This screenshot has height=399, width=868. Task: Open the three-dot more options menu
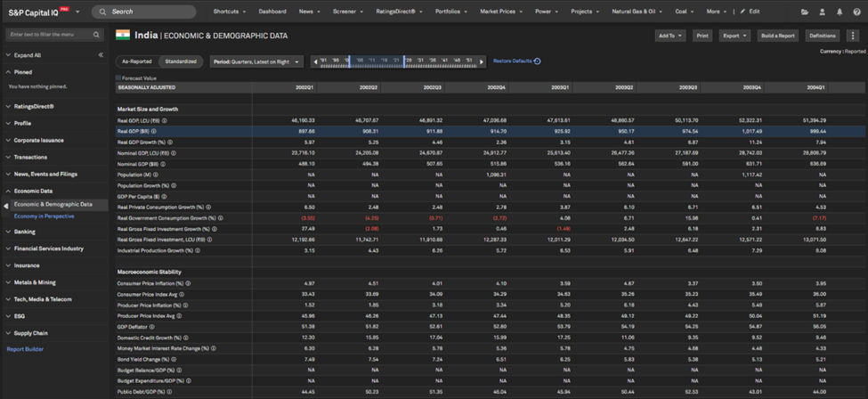852,36
